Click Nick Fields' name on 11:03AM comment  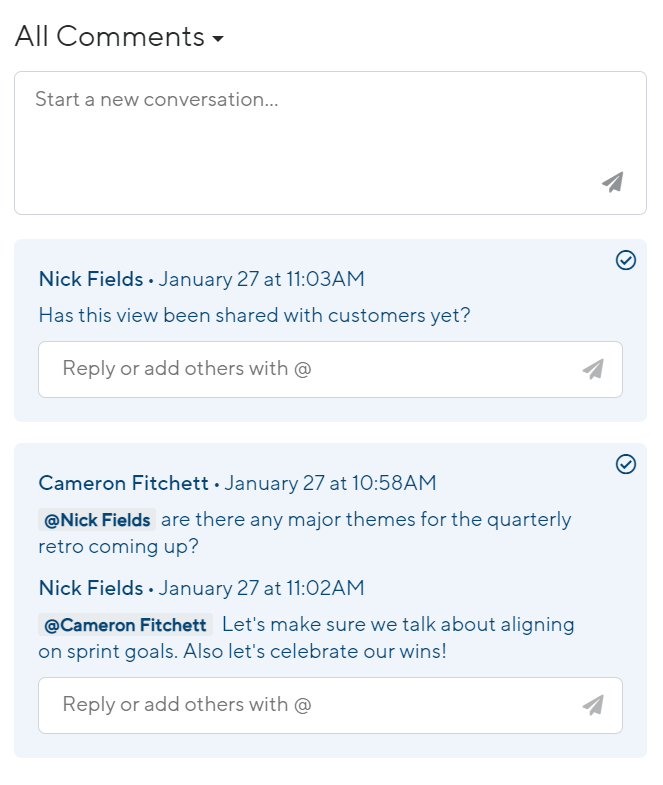[x=90, y=279]
